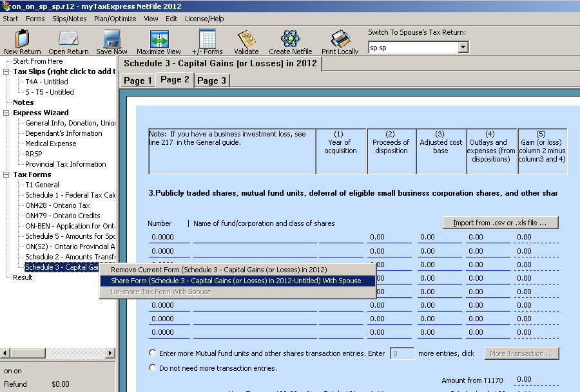Click the right arrow of the tree scrollbar
This screenshot has width=580, height=392.
coord(110,353)
